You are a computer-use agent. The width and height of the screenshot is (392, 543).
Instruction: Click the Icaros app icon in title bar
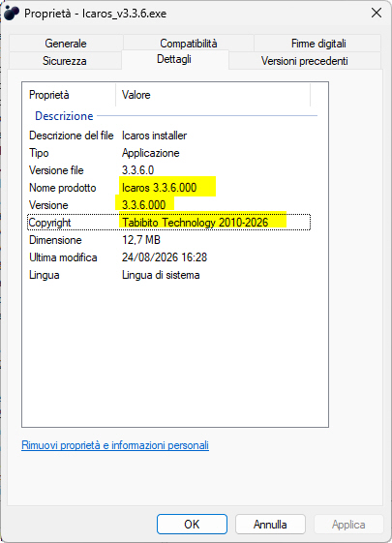click(12, 14)
